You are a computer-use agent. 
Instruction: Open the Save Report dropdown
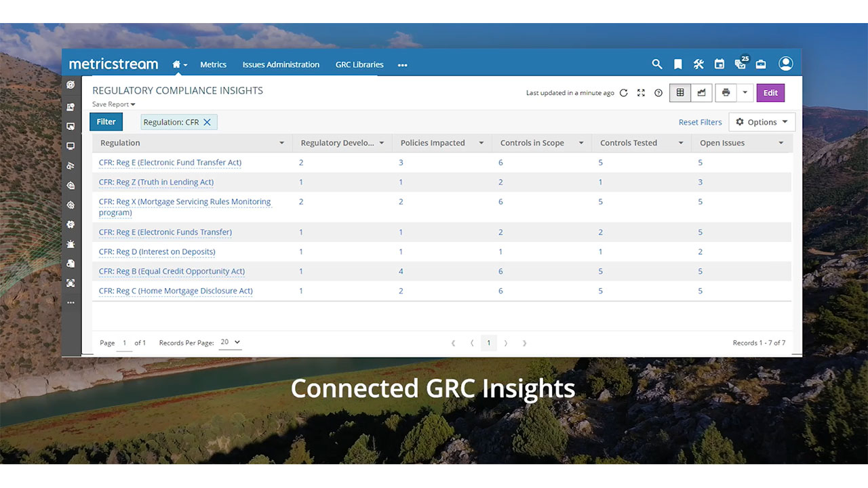point(114,104)
